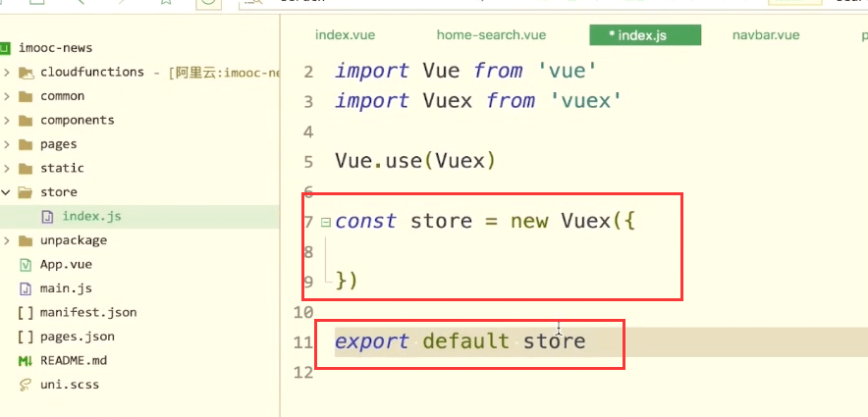This screenshot has height=417, width=868.
Task: Click line number 10 in gutter
Action: click(303, 313)
